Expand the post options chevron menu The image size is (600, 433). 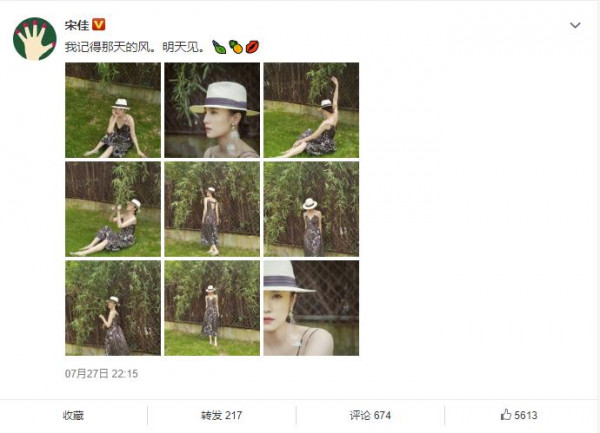[x=575, y=25]
